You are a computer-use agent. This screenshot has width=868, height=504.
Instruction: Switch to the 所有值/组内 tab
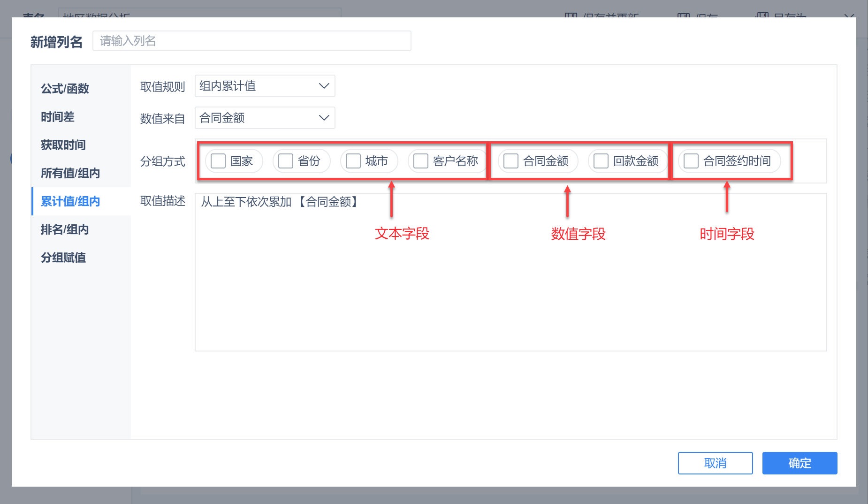81,173
